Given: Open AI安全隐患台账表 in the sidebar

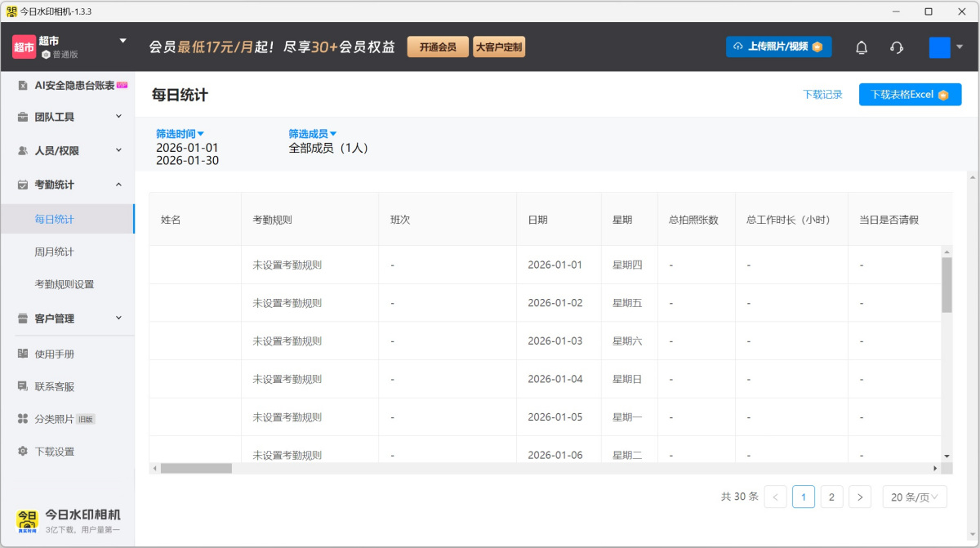Looking at the screenshot, I should coord(73,85).
